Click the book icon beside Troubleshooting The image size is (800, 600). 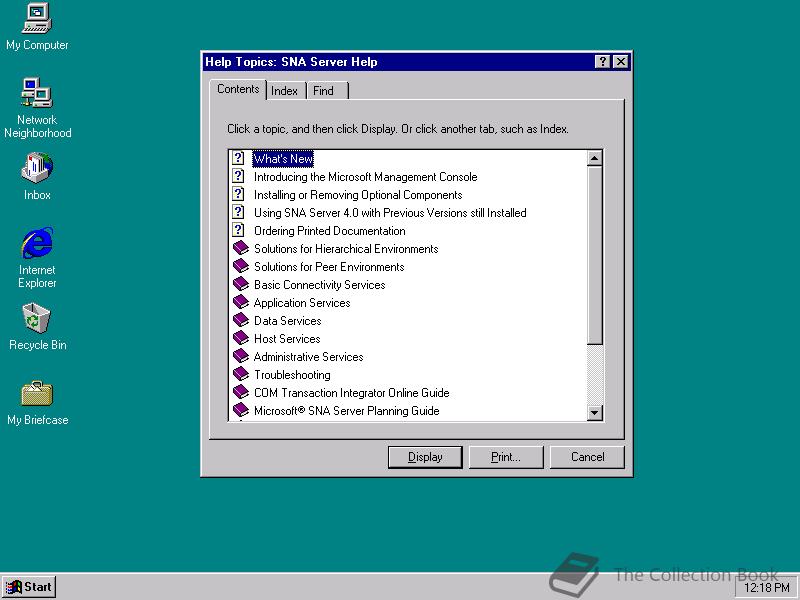point(241,374)
